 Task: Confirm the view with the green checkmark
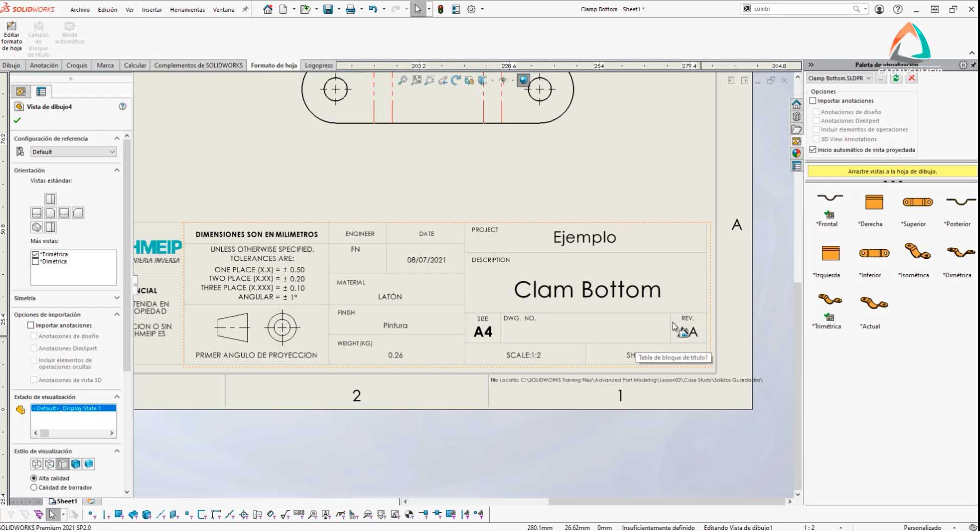[17, 120]
